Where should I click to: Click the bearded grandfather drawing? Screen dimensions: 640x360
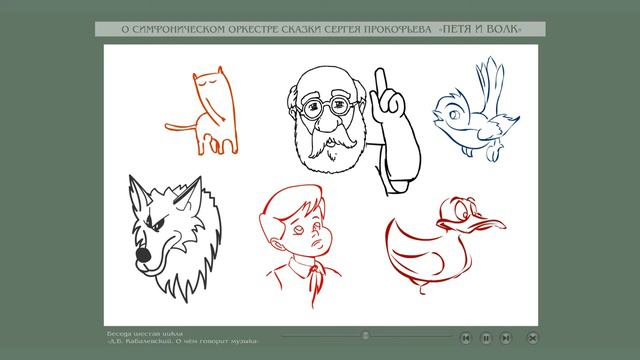pyautogui.click(x=353, y=130)
